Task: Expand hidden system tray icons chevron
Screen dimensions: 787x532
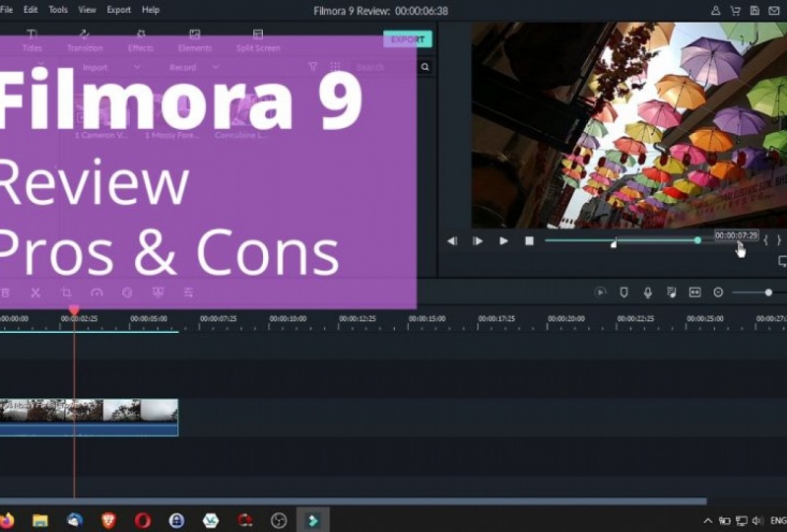Action: click(707, 520)
